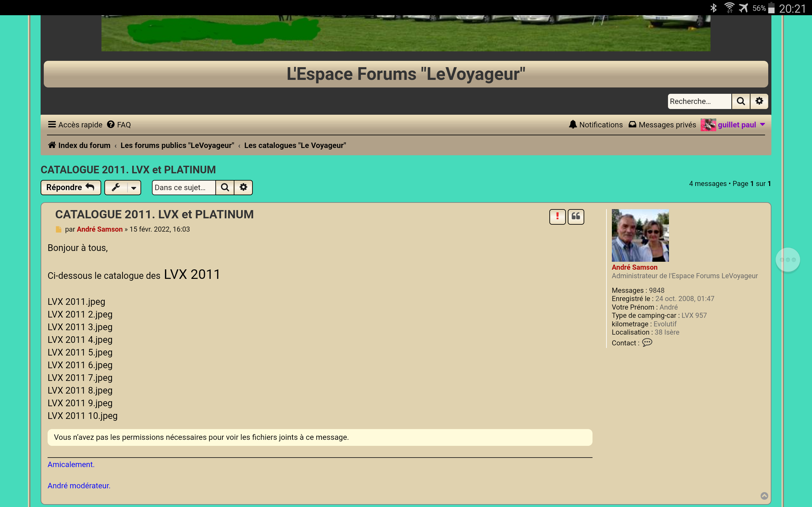The image size is (812, 507).
Task: Navigate to Les catalogues "Le Voyageur"
Action: click(x=295, y=145)
